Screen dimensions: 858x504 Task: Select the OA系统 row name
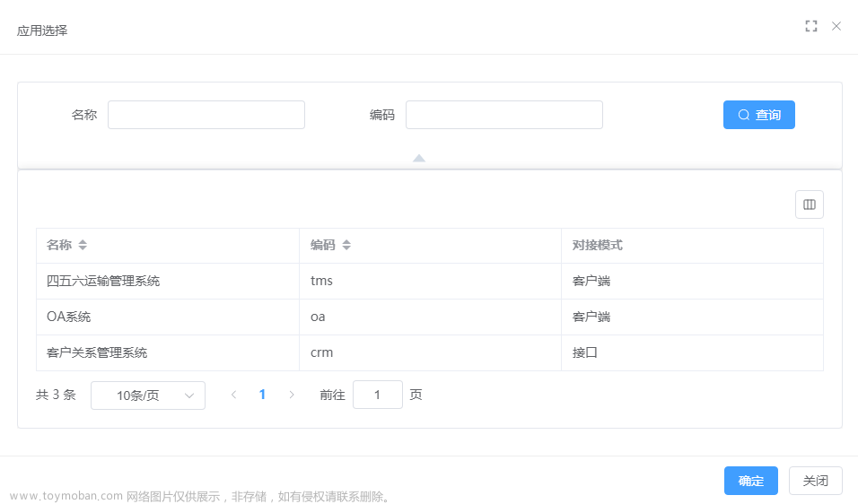68,317
